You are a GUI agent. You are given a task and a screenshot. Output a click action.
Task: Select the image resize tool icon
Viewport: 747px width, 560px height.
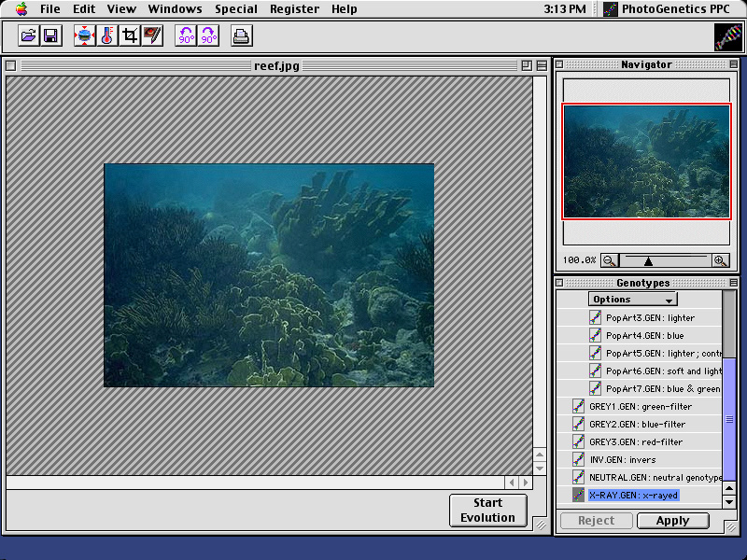pos(85,36)
